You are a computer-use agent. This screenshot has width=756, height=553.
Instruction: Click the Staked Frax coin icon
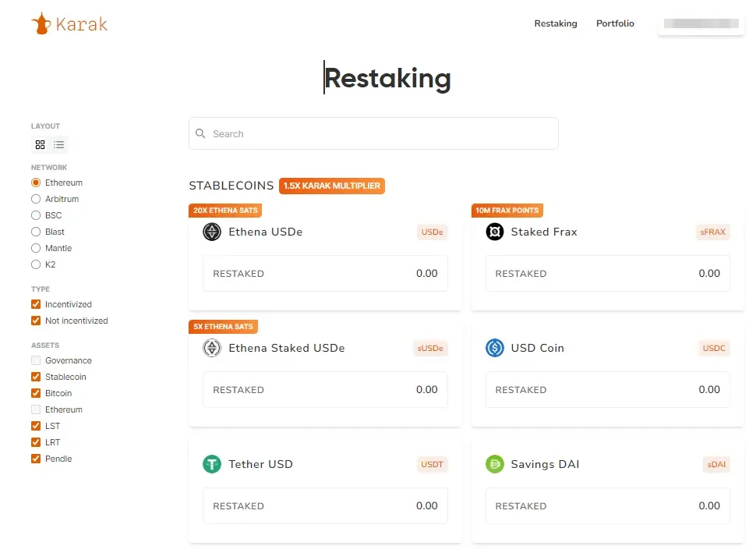tap(495, 232)
